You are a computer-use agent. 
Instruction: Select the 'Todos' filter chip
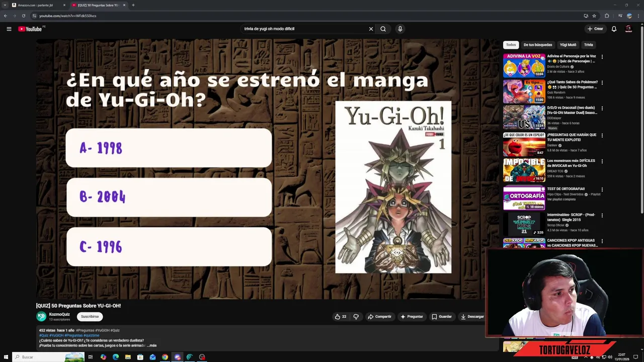tap(511, 45)
